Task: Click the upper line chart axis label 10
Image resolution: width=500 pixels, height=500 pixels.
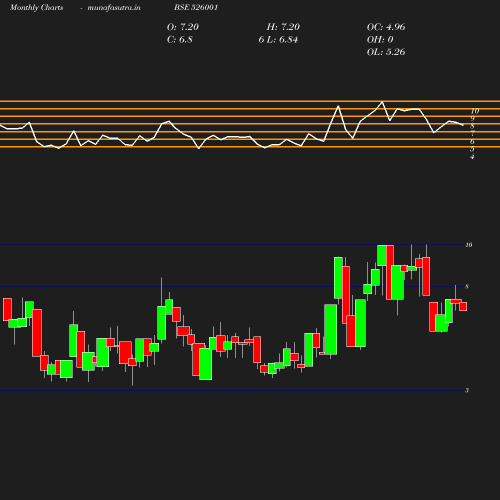Action: pyautogui.click(x=475, y=111)
